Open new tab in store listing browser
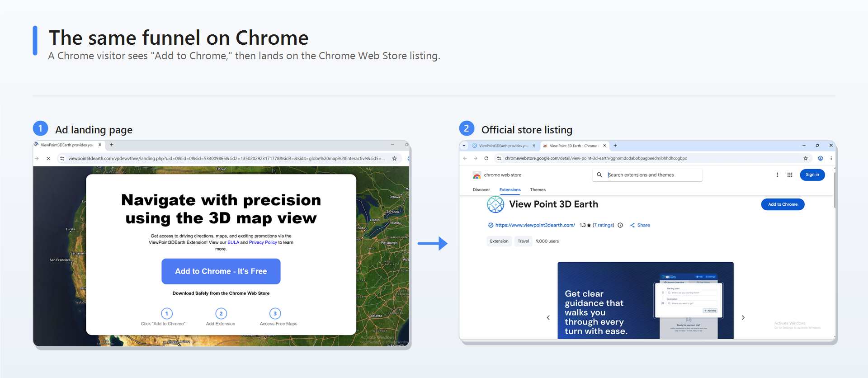This screenshot has height=378, width=868. click(x=615, y=146)
